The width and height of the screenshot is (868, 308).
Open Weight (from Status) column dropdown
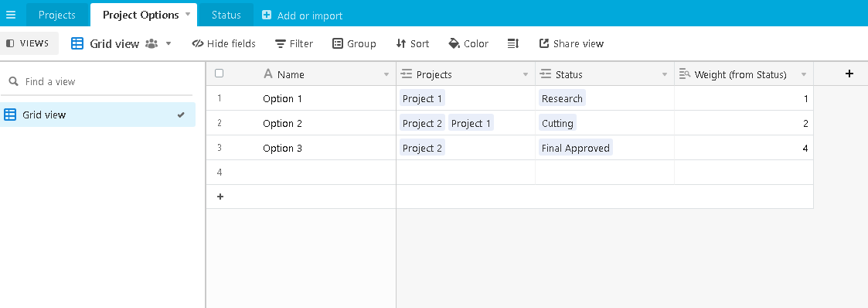click(803, 74)
